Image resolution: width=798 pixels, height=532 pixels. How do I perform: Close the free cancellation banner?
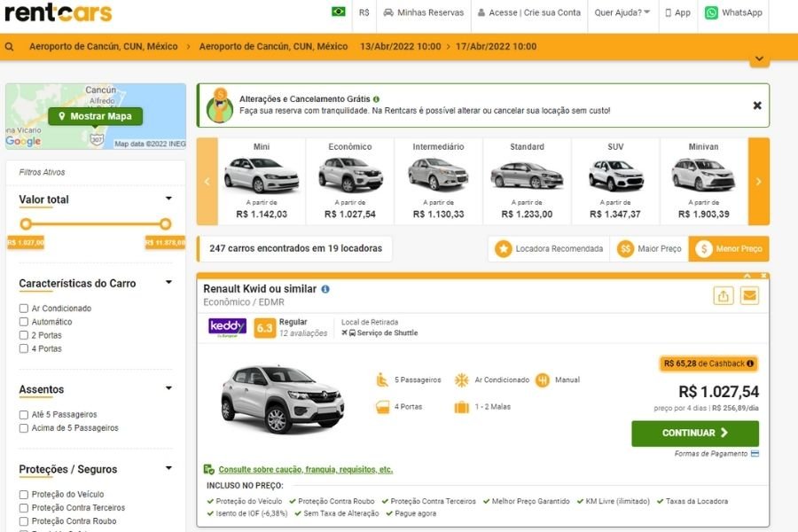coord(757,106)
